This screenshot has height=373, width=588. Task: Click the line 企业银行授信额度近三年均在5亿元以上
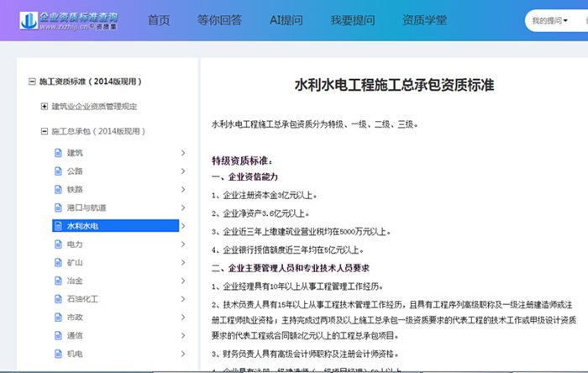(x=287, y=250)
